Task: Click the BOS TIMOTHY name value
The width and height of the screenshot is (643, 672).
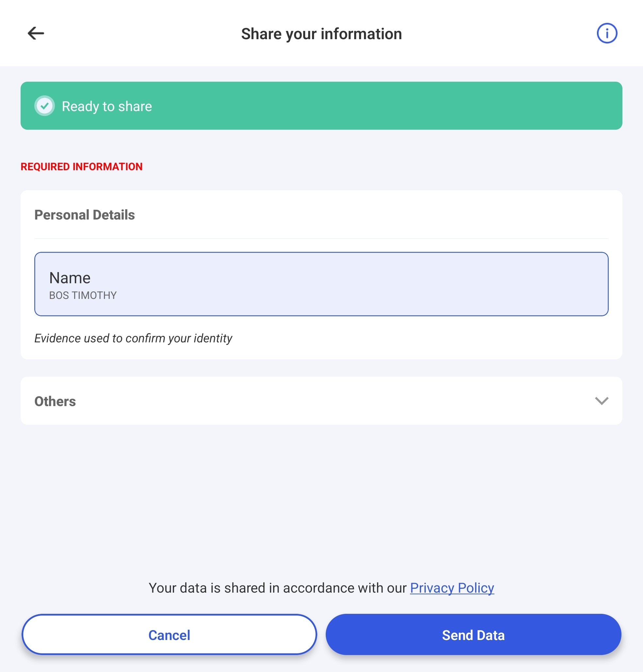Action: point(83,295)
